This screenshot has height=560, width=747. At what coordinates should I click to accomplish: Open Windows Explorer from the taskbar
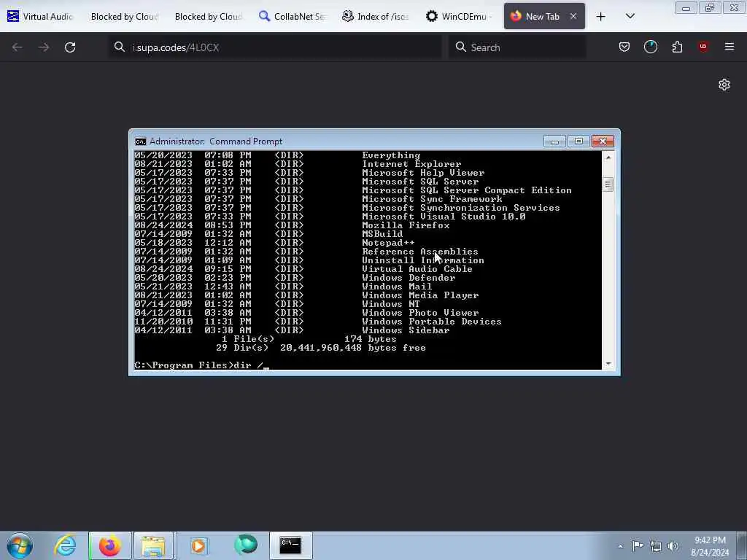click(153, 545)
